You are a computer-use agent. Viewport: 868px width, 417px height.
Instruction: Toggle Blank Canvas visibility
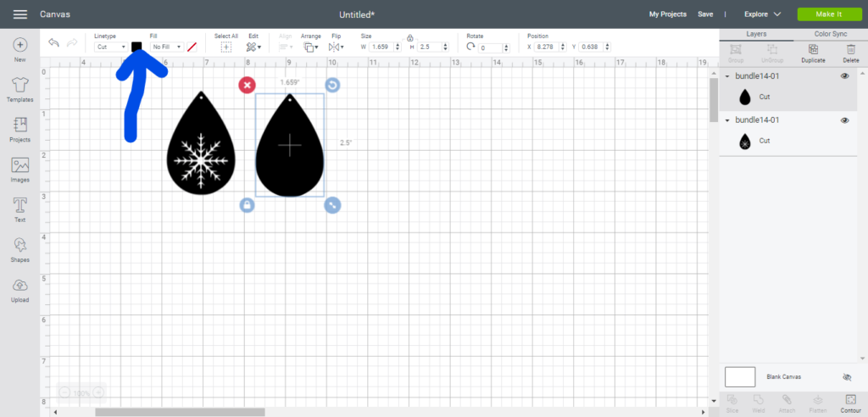click(x=846, y=377)
